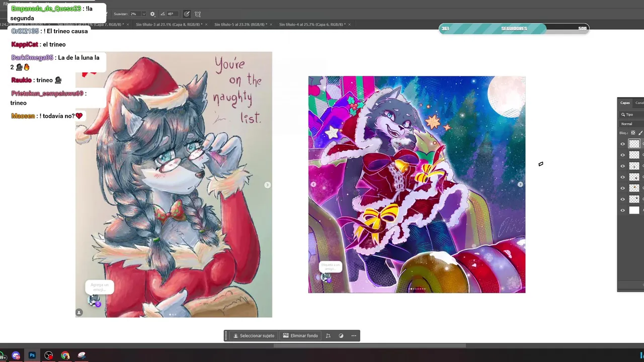Expand the Suavizar percentage dropdown
Screen dimensions: 644x362
[x=143, y=14]
